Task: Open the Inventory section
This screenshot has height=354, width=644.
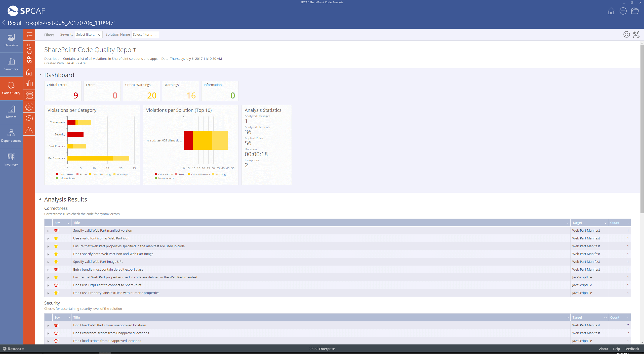Action: tap(11, 160)
